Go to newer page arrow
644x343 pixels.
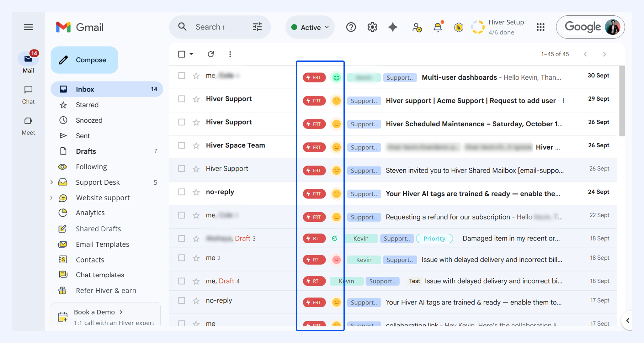pyautogui.click(x=585, y=54)
